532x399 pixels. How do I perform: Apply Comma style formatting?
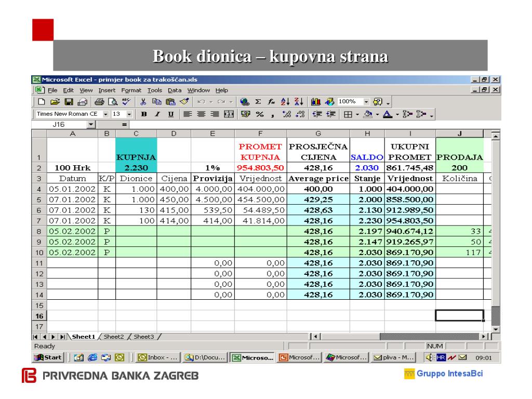pos(272,115)
